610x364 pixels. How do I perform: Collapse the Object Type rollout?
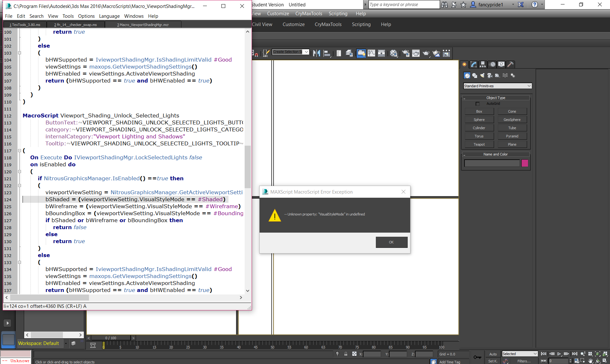tap(496, 98)
